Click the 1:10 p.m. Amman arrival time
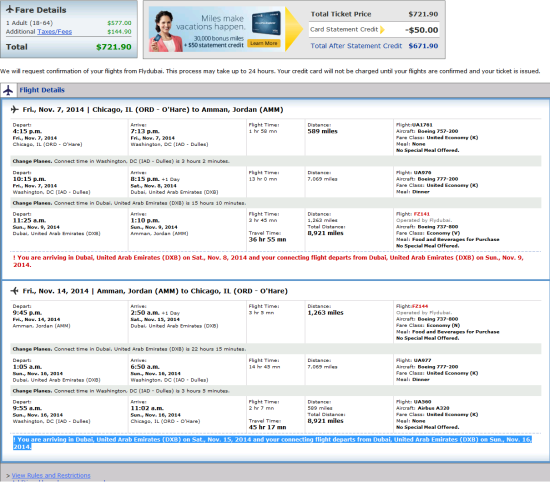 click(145, 220)
